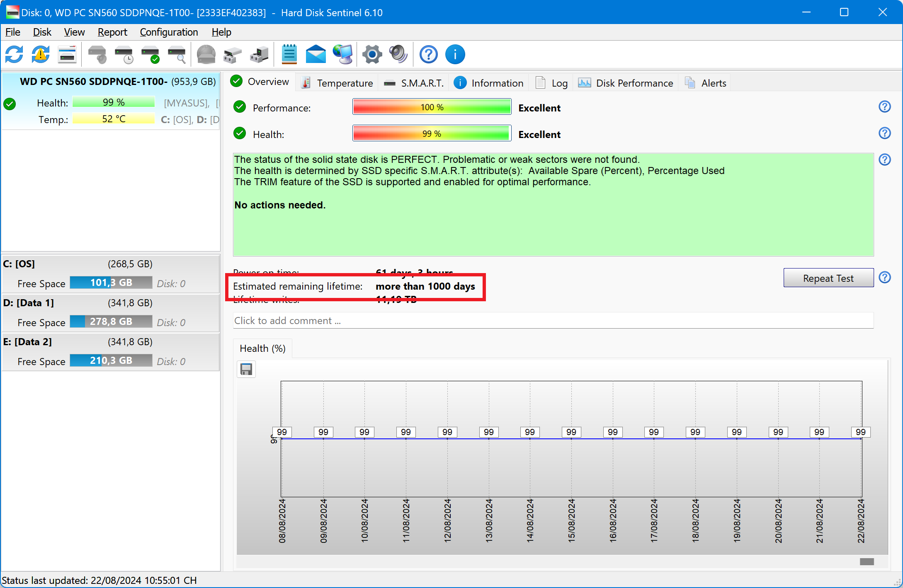This screenshot has width=903, height=588.
Task: Open the View menu
Action: [x=74, y=32]
